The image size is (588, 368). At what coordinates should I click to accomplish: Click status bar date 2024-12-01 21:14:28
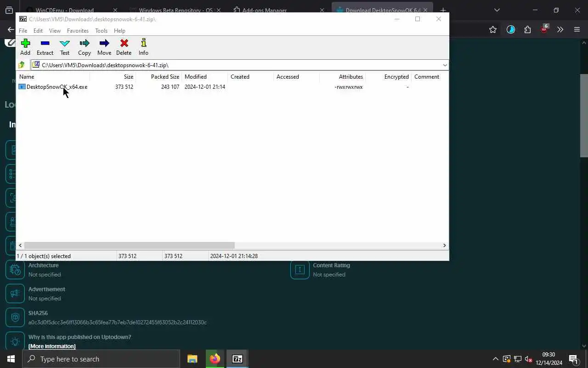click(x=234, y=256)
